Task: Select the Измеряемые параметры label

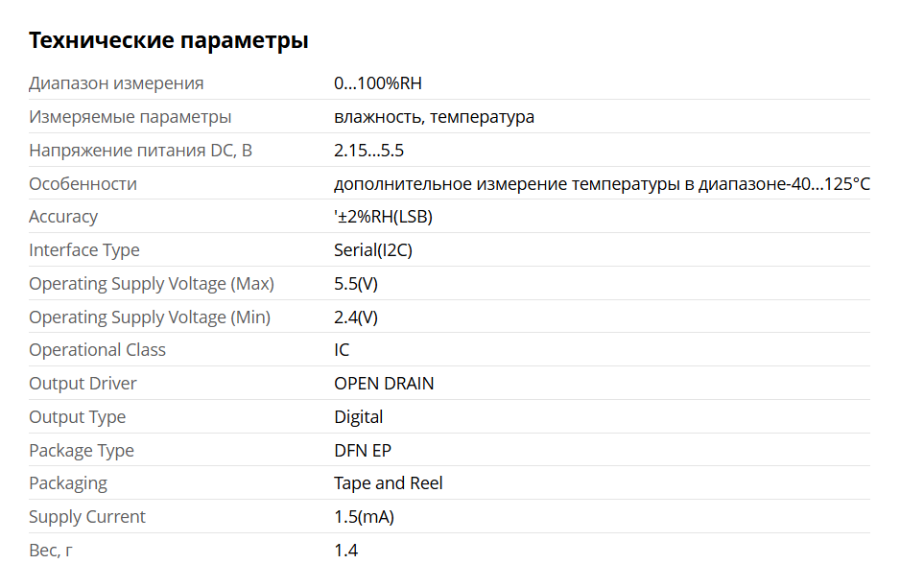Action: coord(130,117)
